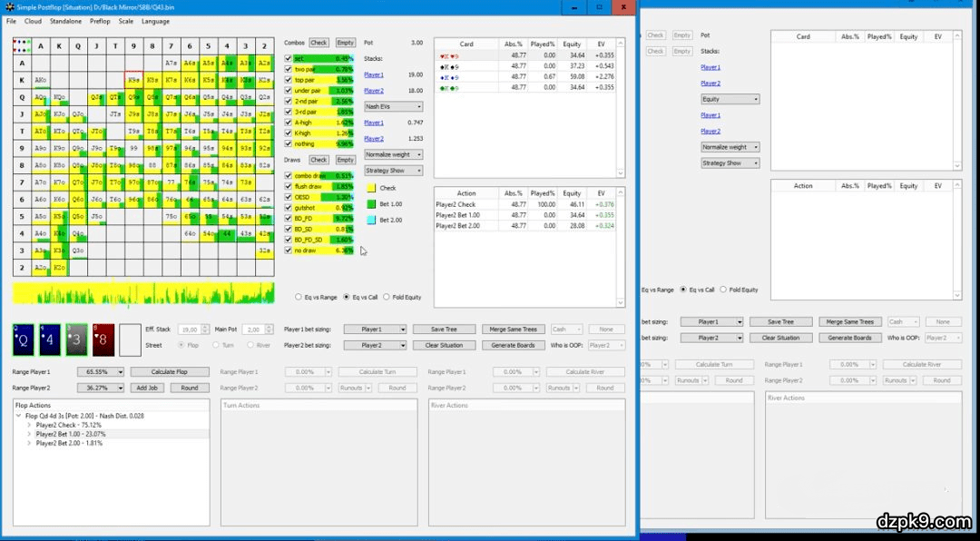
Task: Select the AKo hand cell in matrix
Action: [x=41, y=80]
